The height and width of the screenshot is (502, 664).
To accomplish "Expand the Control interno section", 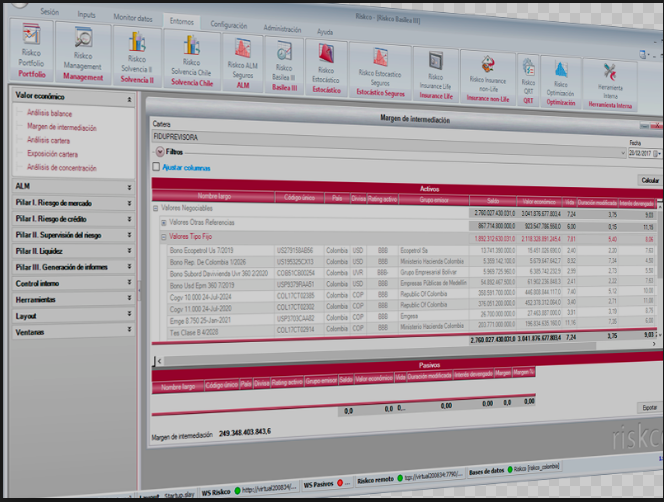I will [129, 282].
